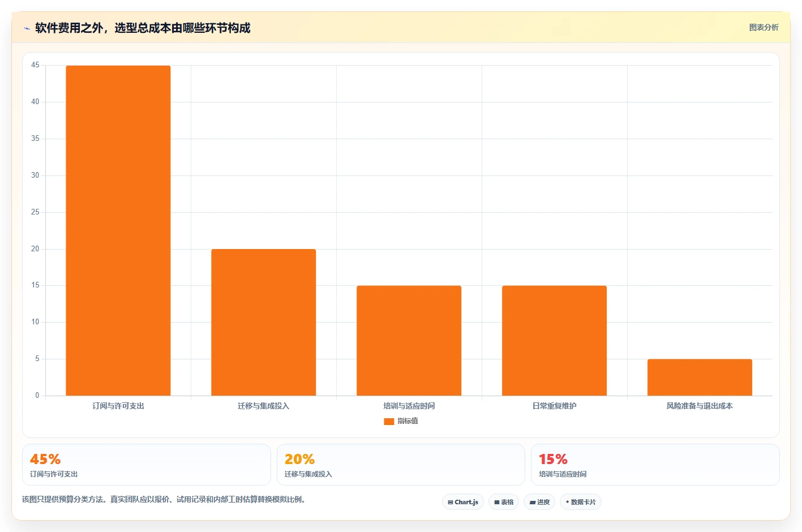Click the 风险准备与退出成本 bar
The image size is (802, 532).
pyautogui.click(x=700, y=377)
